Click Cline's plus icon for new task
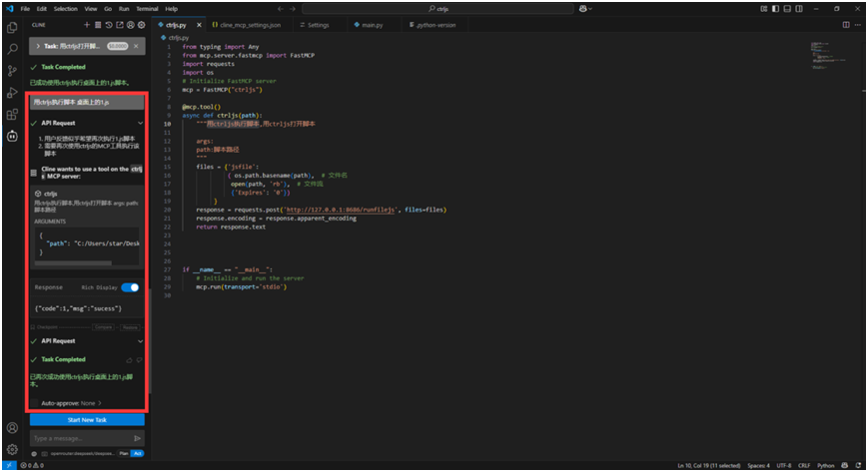This screenshot has width=868, height=472. [x=87, y=25]
